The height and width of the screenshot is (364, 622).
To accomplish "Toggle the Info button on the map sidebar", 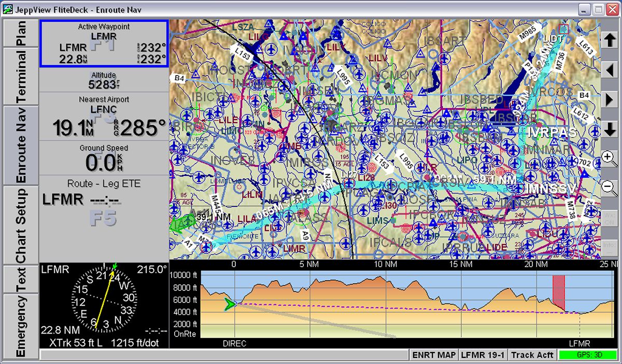I will coord(610,249).
